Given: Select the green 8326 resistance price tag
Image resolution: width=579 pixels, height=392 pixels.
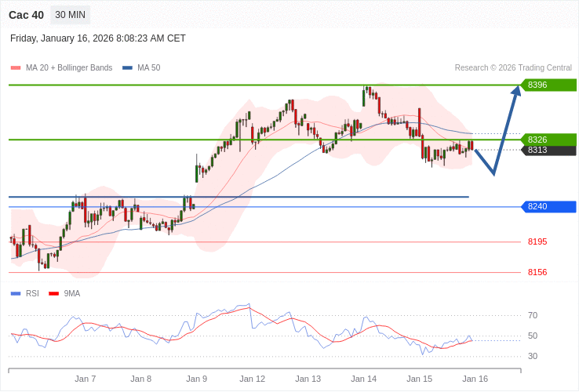Looking at the screenshot, I should pos(548,140).
